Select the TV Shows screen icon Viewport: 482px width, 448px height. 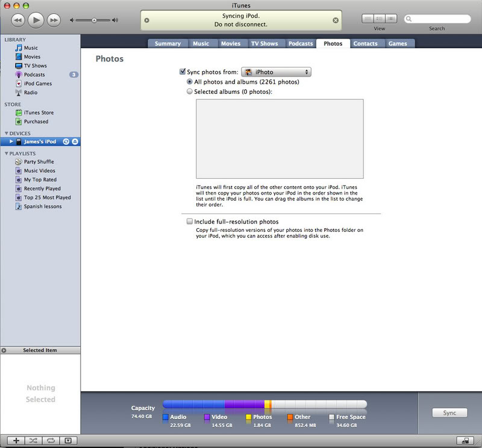pos(19,66)
